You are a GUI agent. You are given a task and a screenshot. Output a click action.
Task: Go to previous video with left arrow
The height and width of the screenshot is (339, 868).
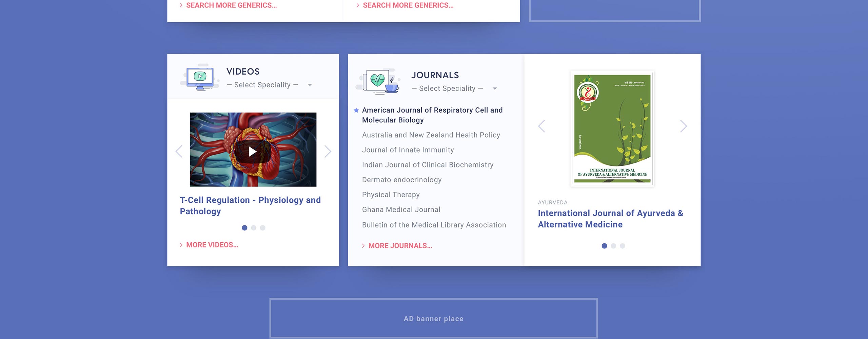tap(179, 151)
